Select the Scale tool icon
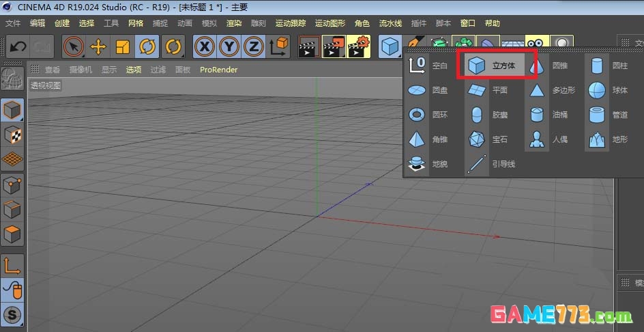 click(122, 46)
